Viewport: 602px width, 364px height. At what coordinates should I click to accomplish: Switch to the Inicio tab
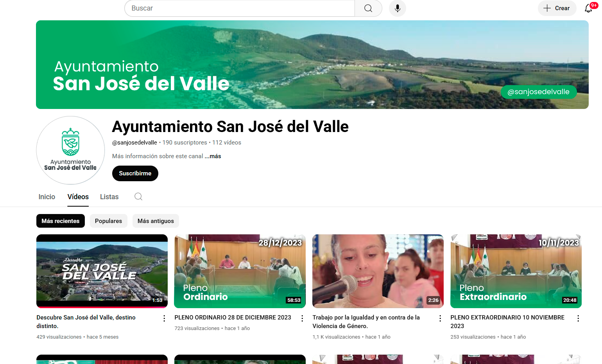click(47, 197)
